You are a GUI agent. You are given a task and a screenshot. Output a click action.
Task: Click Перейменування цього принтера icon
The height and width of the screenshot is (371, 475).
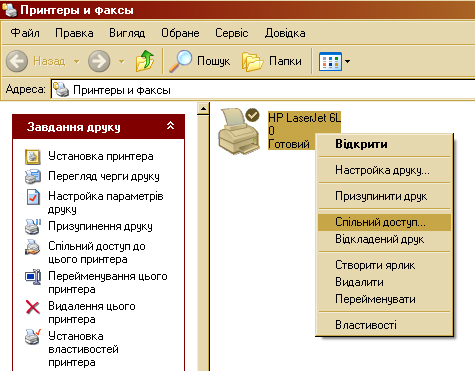click(33, 277)
